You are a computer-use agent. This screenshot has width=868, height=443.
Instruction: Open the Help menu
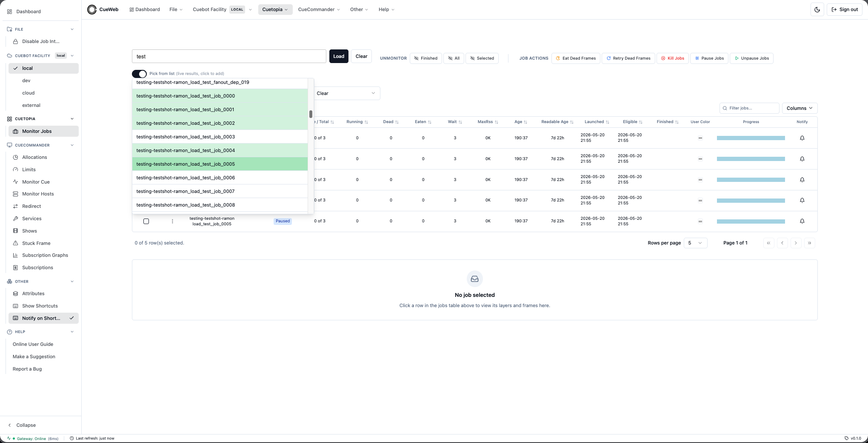pos(386,9)
